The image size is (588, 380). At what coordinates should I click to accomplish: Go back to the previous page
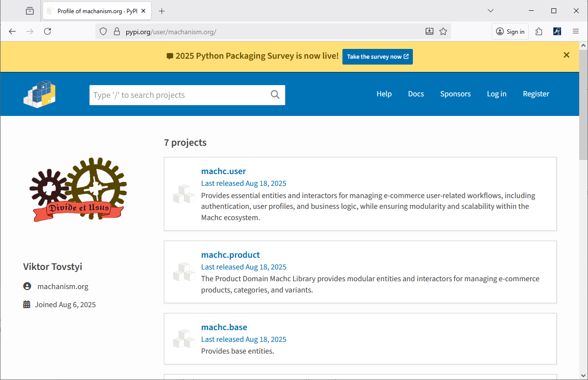point(13,31)
